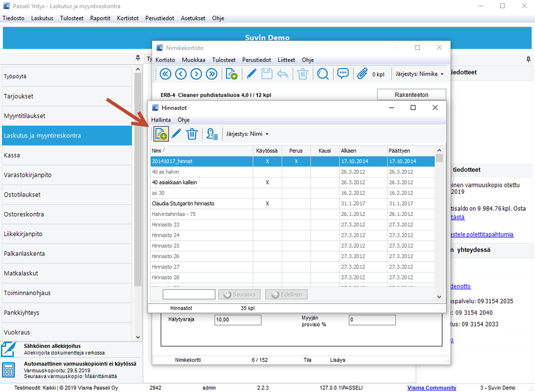Open the Laskutus menu in main menu bar
This screenshot has width=535, height=392.
[42, 18]
